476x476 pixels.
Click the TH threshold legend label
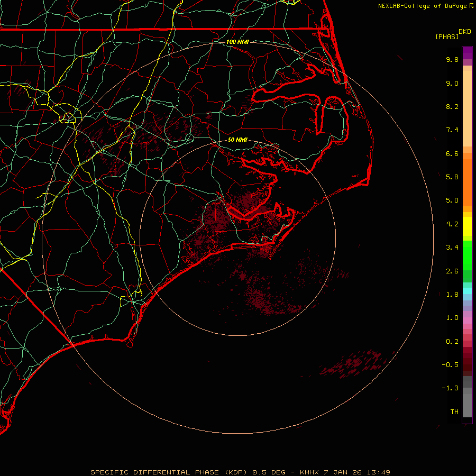(x=454, y=412)
